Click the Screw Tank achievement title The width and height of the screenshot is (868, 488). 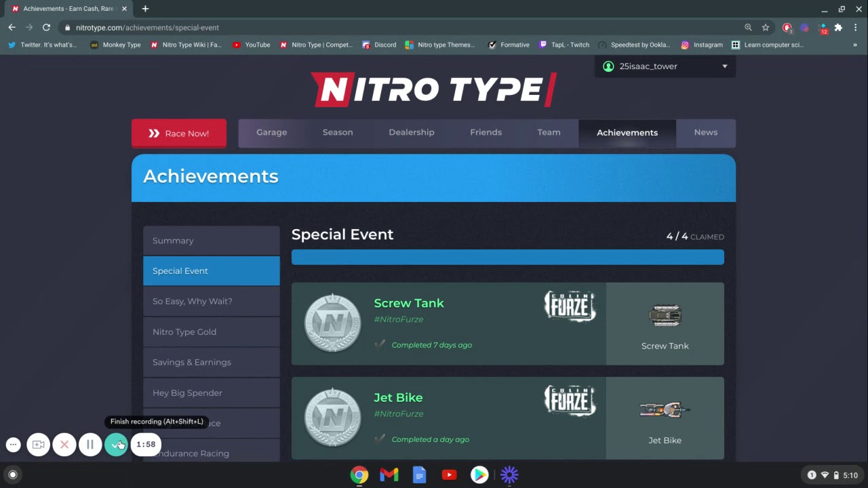pyautogui.click(x=409, y=303)
